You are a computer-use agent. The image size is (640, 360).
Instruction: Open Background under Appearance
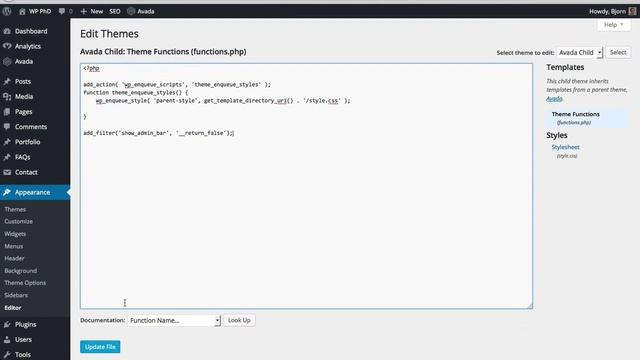tap(20, 271)
